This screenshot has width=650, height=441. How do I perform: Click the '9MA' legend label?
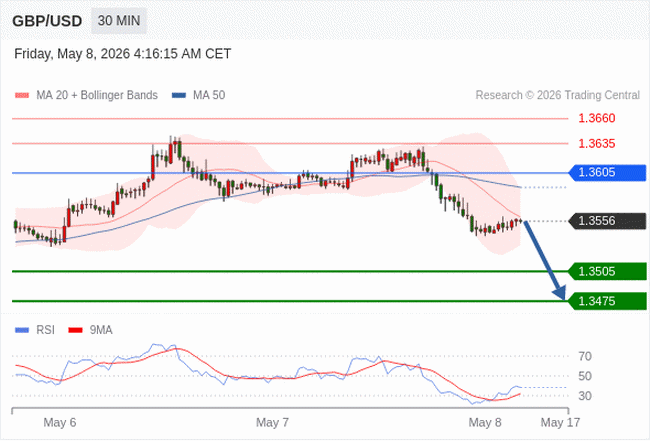[x=101, y=330]
